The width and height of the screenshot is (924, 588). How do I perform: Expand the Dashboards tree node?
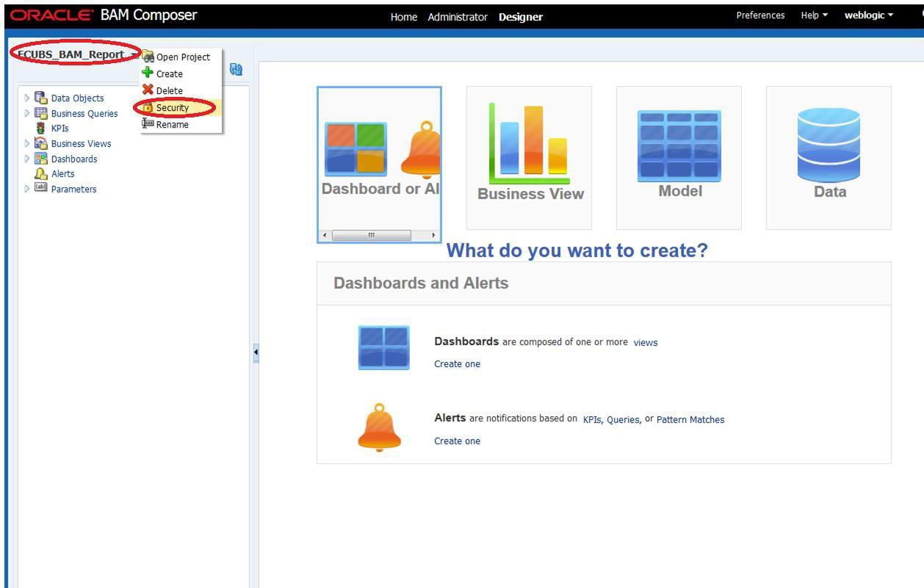point(28,159)
